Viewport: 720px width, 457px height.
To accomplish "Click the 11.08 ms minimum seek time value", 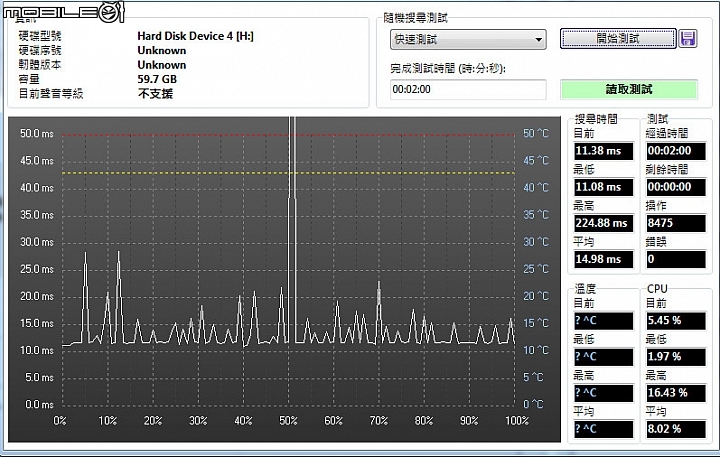I will pos(603,187).
